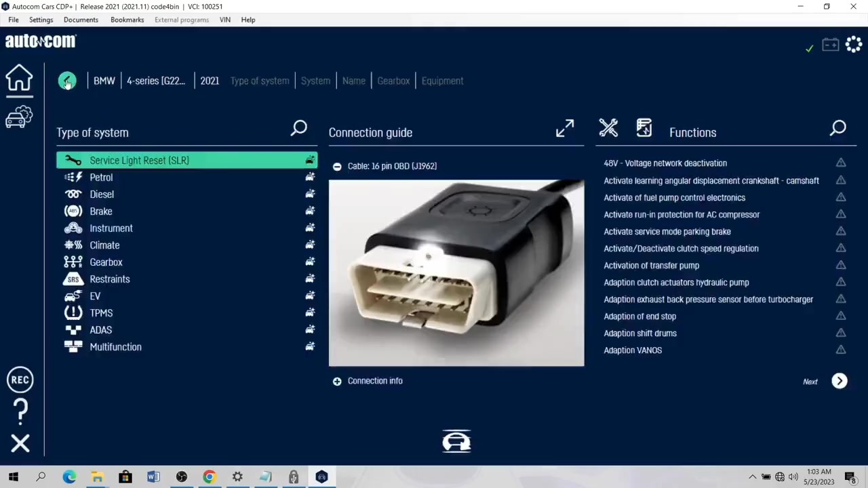Open the Help menu
This screenshot has width=868, height=488.
click(248, 20)
